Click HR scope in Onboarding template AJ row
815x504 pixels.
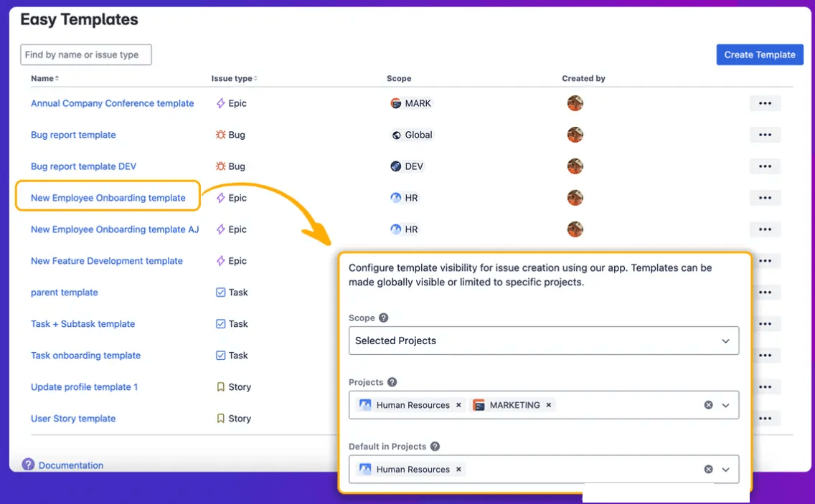[404, 229]
